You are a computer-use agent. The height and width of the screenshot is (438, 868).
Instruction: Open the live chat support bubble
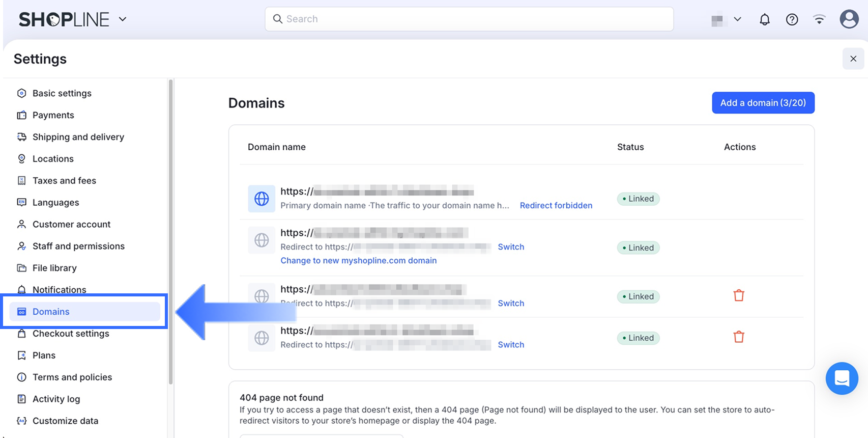(x=842, y=378)
